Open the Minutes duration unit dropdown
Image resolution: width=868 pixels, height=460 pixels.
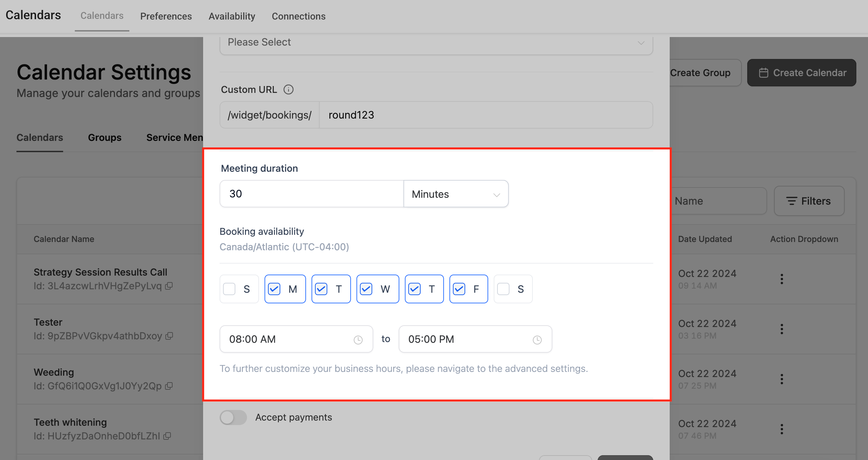tap(456, 194)
